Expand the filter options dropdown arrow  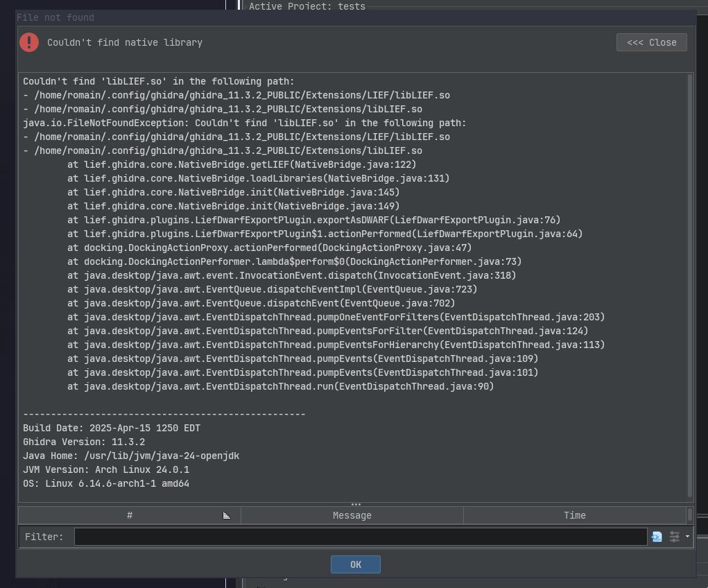[687, 537]
